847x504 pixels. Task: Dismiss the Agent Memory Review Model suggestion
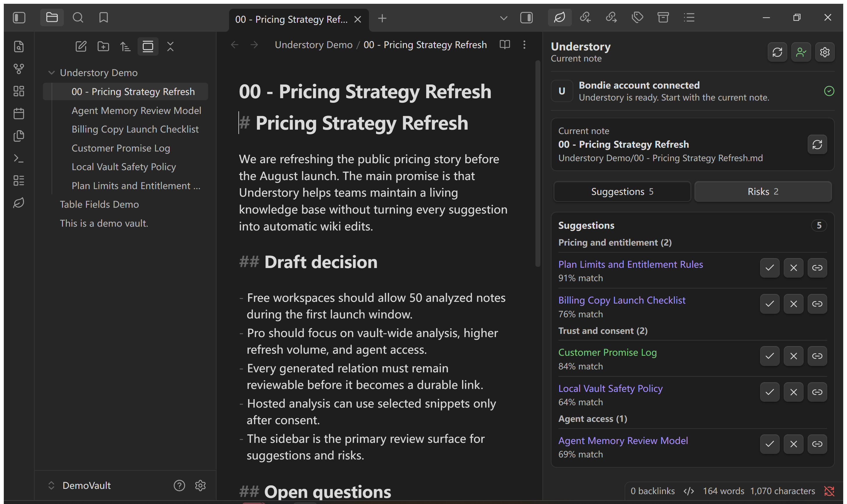tap(793, 444)
